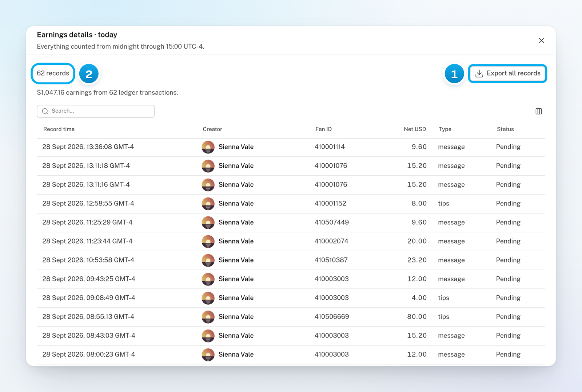Viewport: 582px width, 392px height.
Task: Open the column visibility icon
Action: point(539,111)
